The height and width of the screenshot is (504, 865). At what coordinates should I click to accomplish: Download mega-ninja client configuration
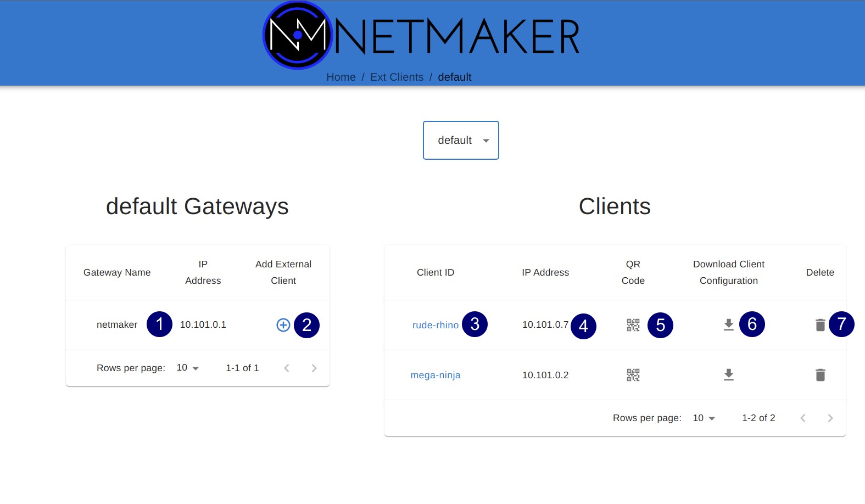(x=728, y=375)
